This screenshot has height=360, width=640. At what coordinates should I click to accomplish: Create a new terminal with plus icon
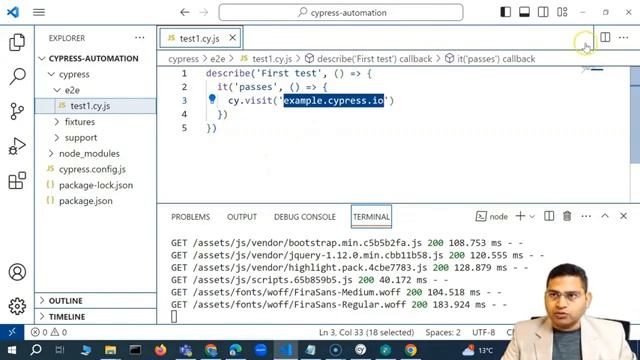(x=520, y=216)
